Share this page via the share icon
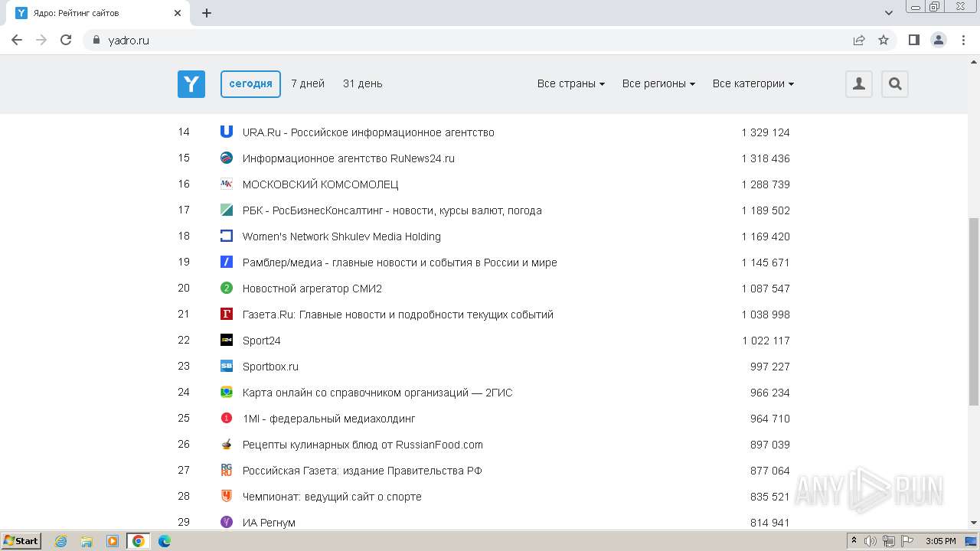The height and width of the screenshot is (551, 980). point(859,40)
